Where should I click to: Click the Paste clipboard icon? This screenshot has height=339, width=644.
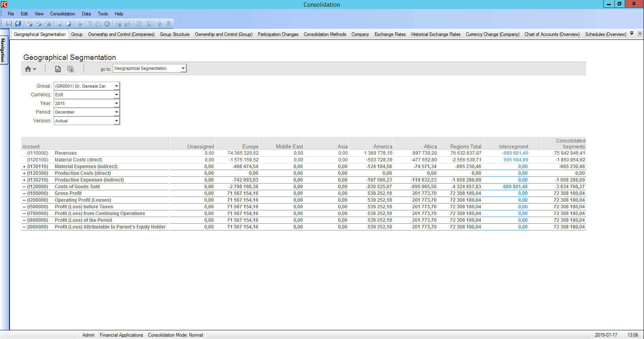click(98, 24)
